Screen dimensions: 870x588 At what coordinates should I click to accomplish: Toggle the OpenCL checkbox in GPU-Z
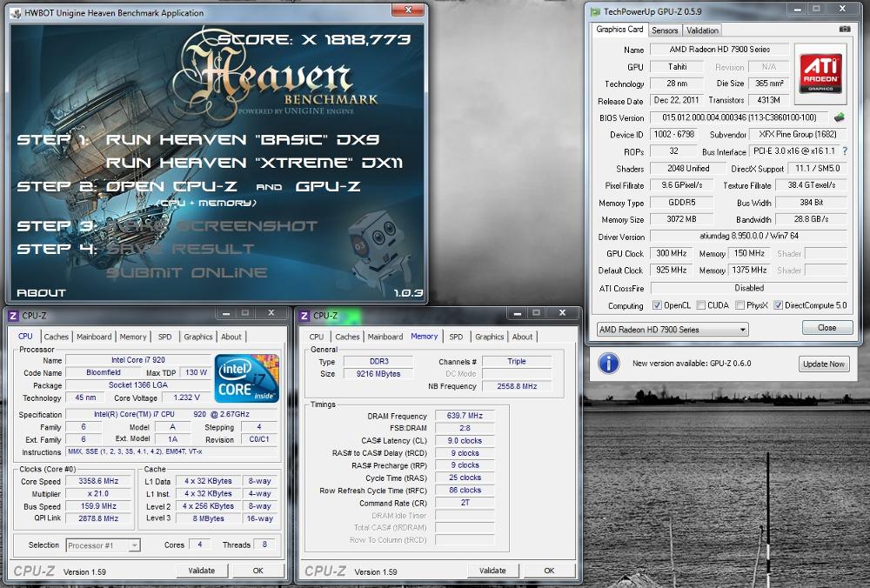tap(657, 305)
